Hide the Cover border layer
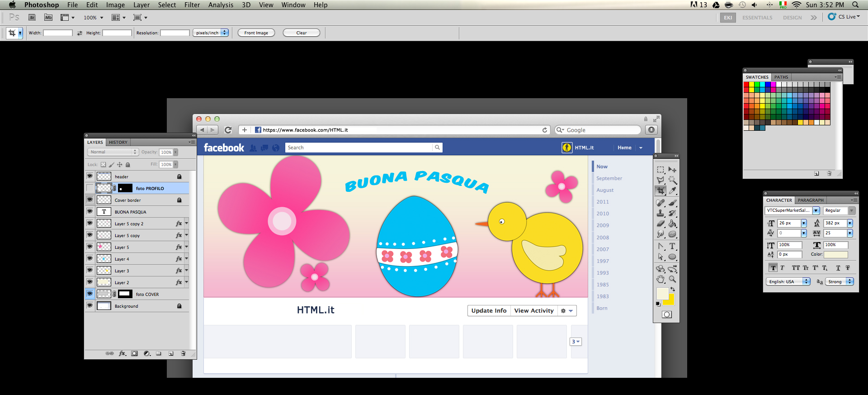Viewport: 868px width, 395px height. tap(90, 200)
